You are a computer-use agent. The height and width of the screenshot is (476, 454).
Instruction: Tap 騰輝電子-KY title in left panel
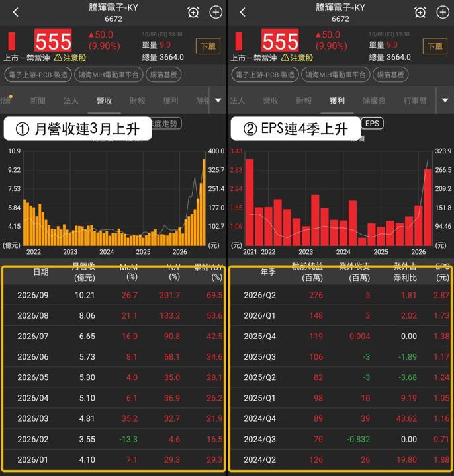[113, 7]
